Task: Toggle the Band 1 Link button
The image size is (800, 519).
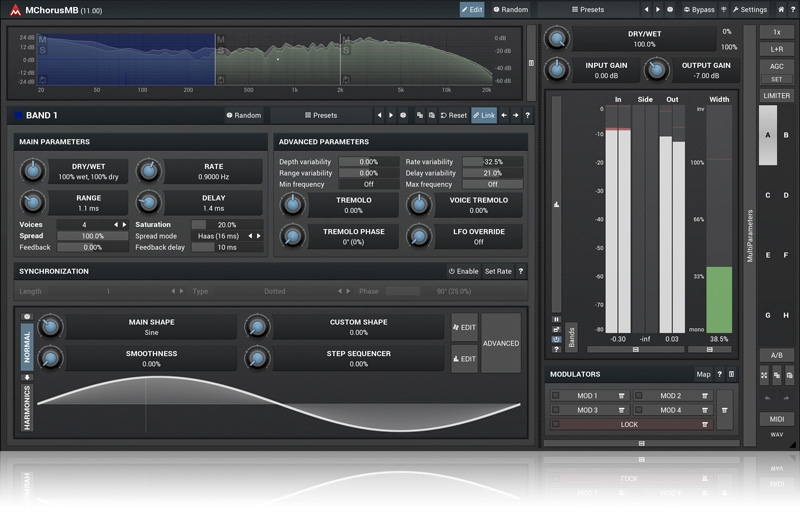Action: pos(484,115)
